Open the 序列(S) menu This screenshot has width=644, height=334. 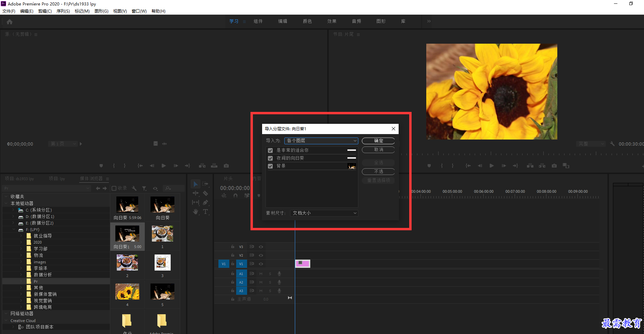[x=63, y=11]
